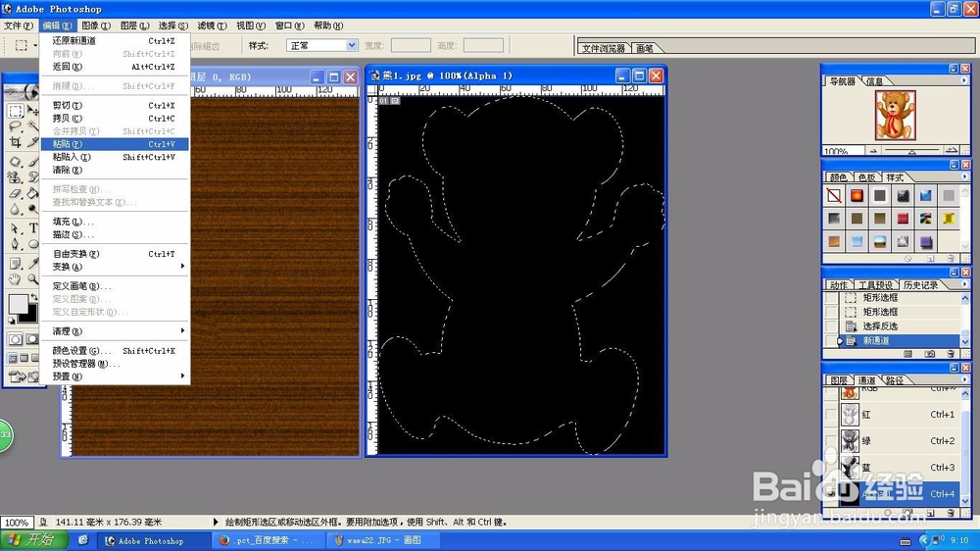Choose 拷贝 (Copy) from Edit menu
980x551 pixels.
click(115, 119)
